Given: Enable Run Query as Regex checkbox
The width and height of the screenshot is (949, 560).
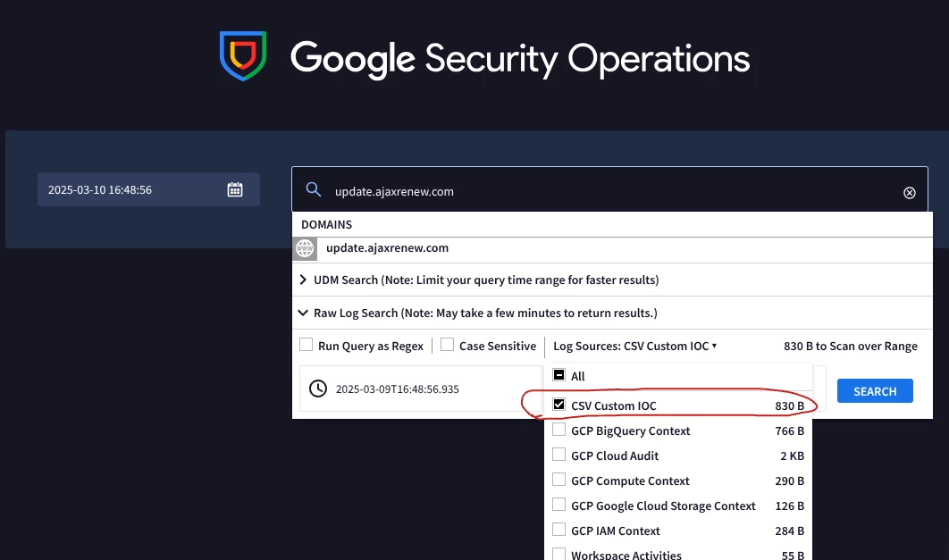Looking at the screenshot, I should click(x=307, y=345).
